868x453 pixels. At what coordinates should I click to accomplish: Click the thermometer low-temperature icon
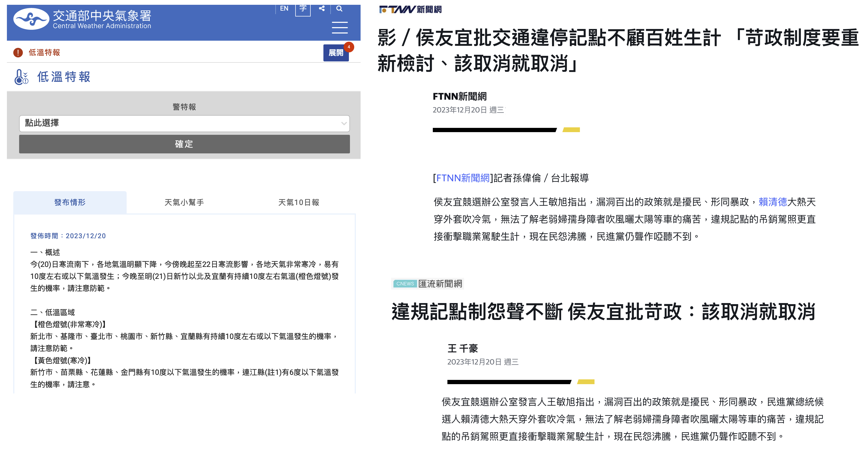pos(21,77)
